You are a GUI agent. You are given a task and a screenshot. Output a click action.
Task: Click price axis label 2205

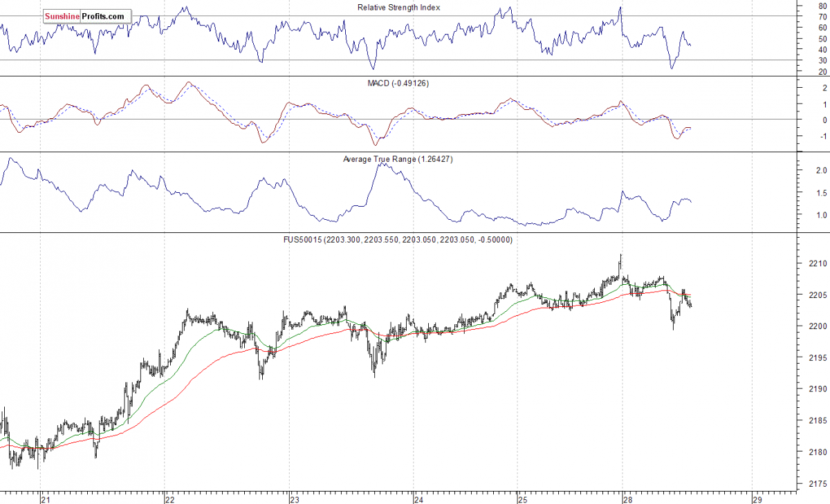(817, 295)
